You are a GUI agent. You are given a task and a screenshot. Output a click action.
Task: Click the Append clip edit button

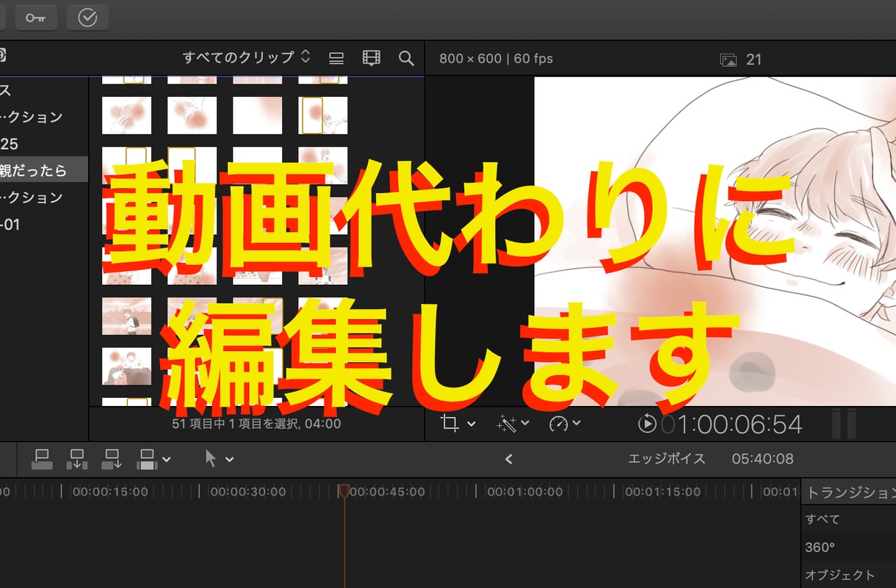[112, 460]
